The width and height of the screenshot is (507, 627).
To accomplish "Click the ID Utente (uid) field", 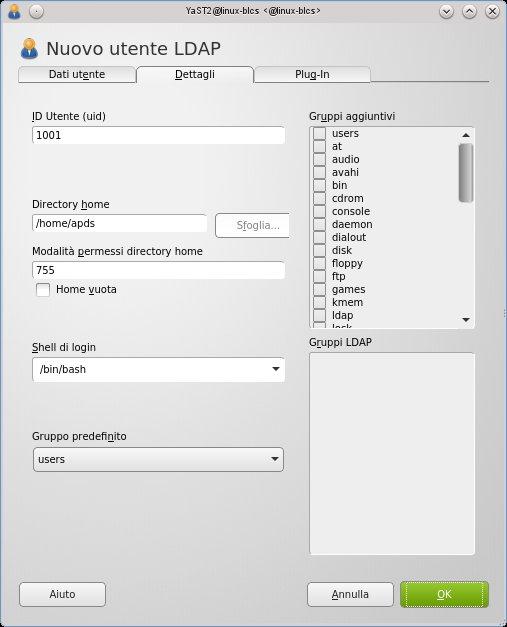I will (x=158, y=135).
